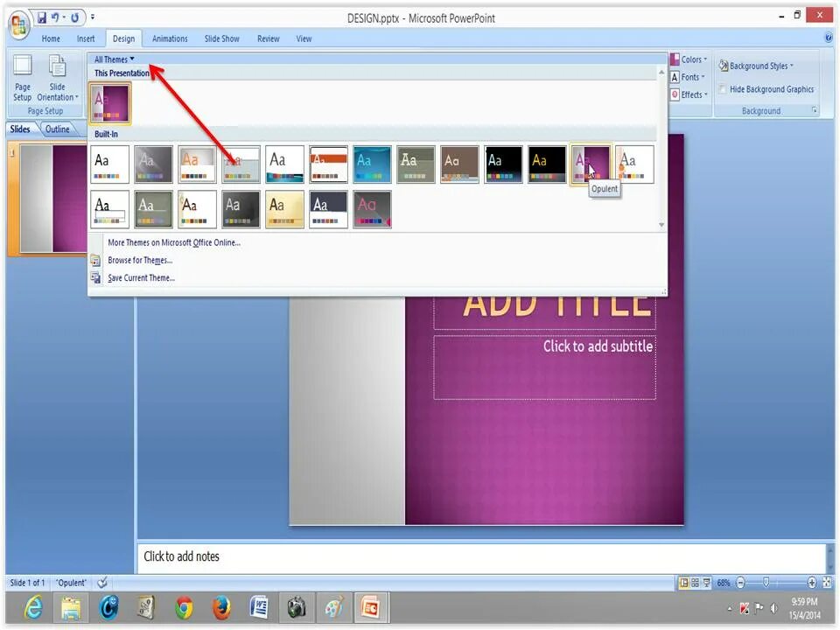Click the notes area to add notes
The width and height of the screenshot is (840, 630).
pyautogui.click(x=481, y=557)
